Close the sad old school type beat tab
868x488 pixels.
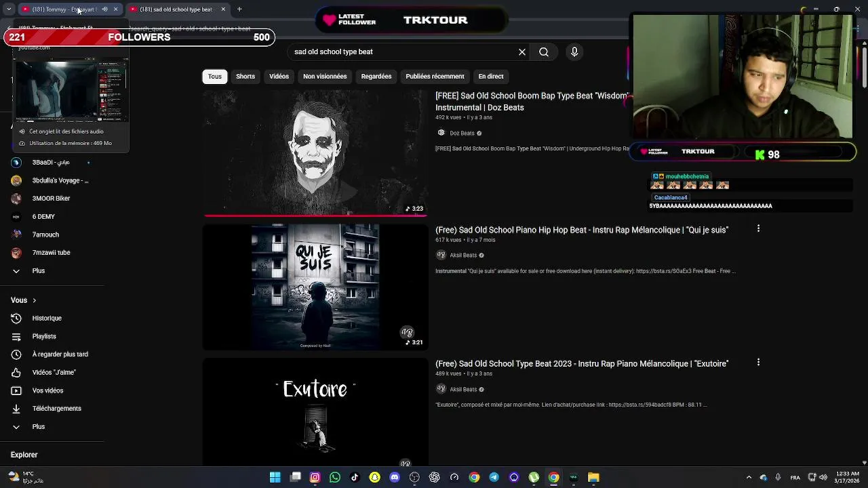point(223,9)
